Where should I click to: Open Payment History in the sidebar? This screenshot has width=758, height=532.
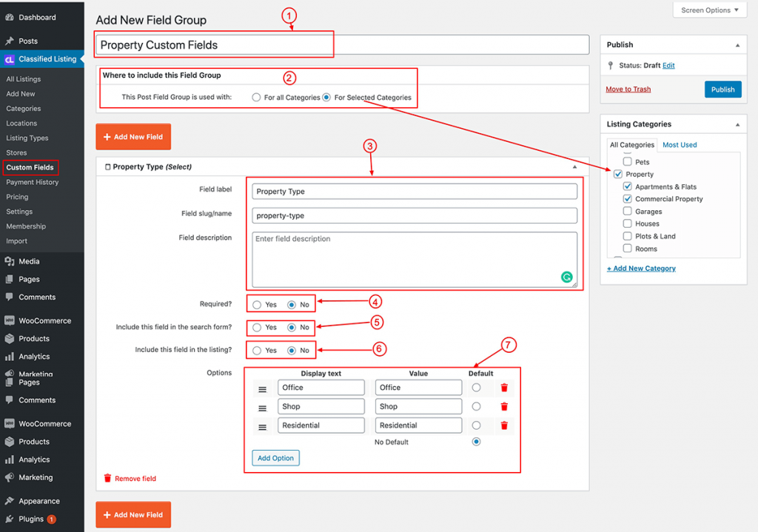click(33, 182)
